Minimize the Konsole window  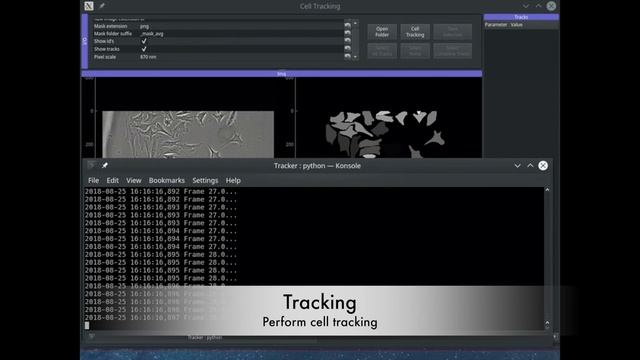pos(517,166)
